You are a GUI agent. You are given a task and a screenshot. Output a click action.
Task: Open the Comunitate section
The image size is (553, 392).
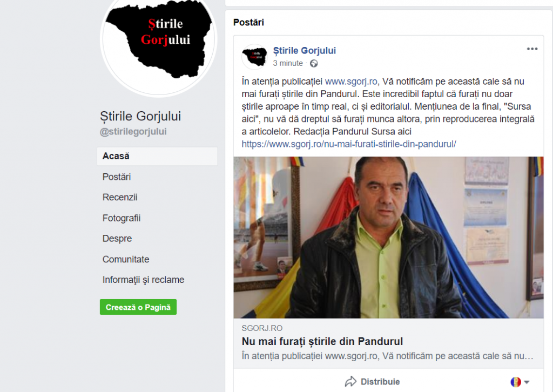point(126,260)
